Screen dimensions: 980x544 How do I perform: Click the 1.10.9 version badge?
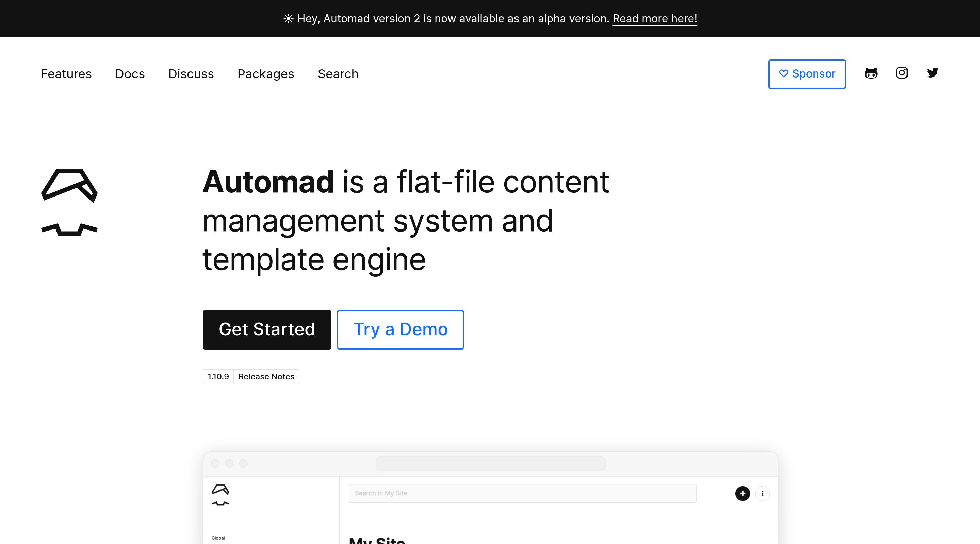(218, 377)
